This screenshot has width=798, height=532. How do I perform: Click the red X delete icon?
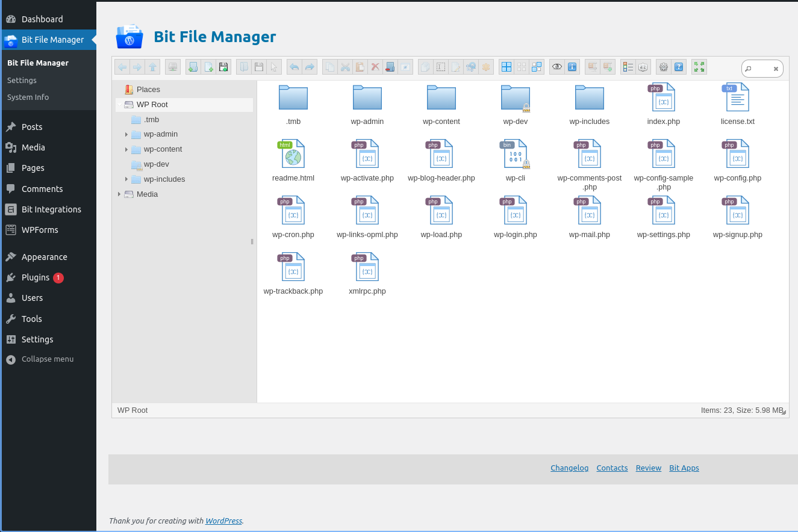[x=375, y=67]
